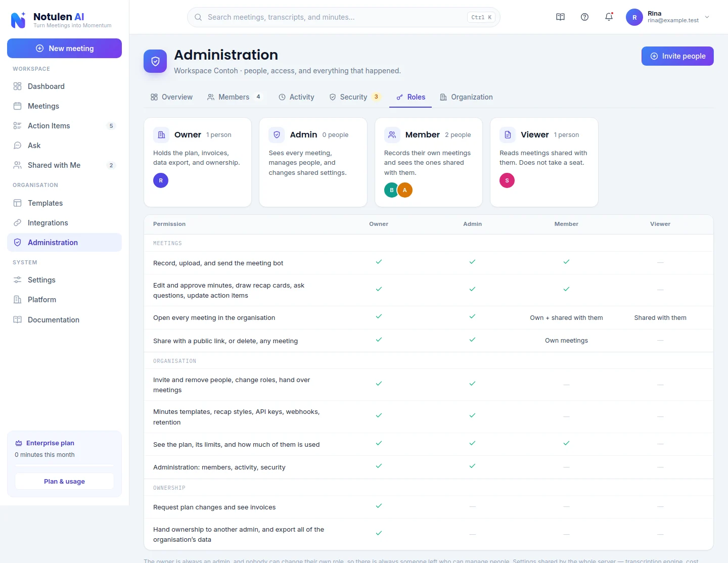
Task: Click the S avatar in Viewer card
Action: pos(507,180)
